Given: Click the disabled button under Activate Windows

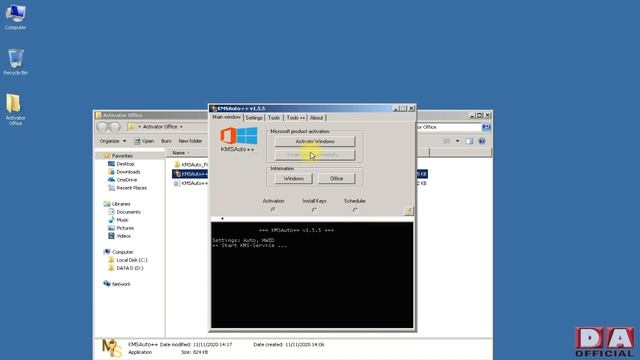Looking at the screenshot, I should [315, 155].
